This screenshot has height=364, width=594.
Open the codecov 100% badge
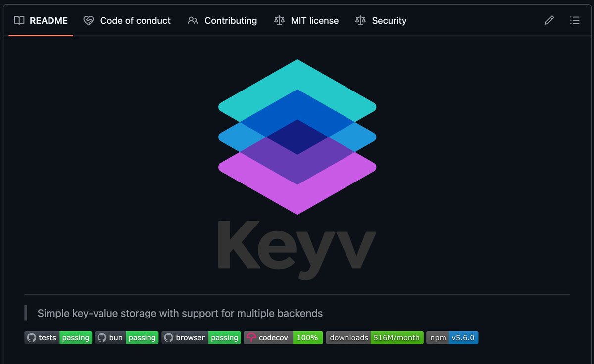pyautogui.click(x=284, y=338)
